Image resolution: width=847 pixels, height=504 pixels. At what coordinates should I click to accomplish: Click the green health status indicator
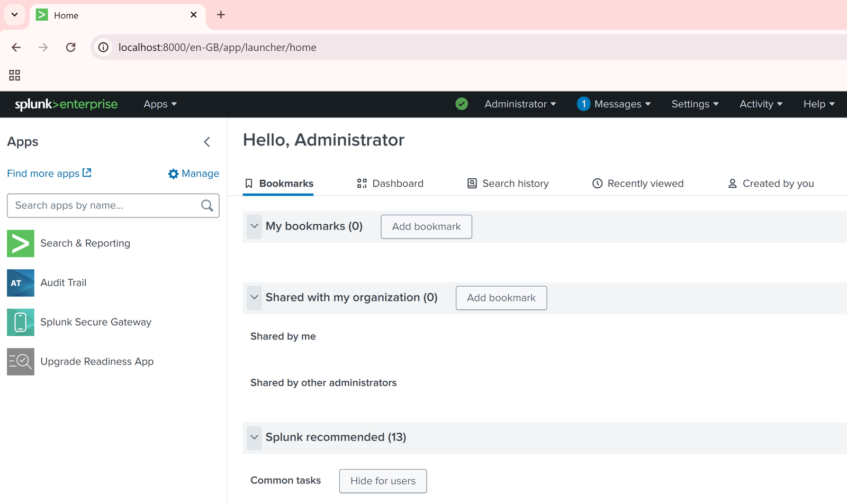click(x=462, y=104)
